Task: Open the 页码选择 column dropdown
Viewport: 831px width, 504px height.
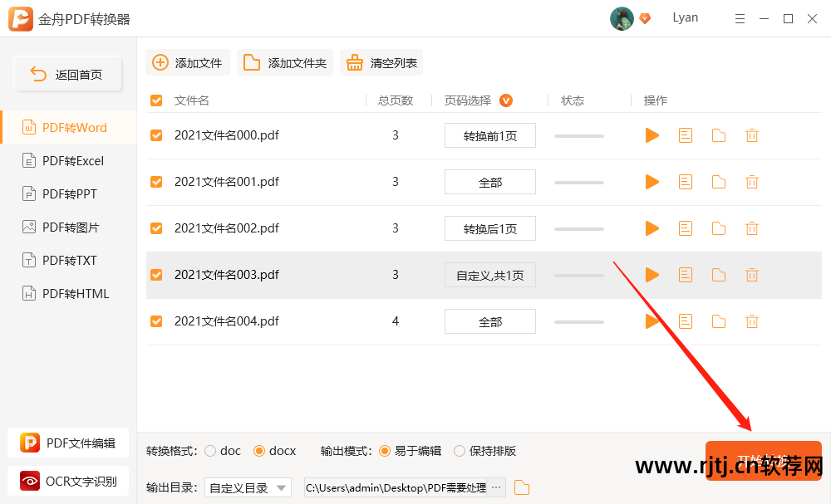Action: tap(505, 100)
